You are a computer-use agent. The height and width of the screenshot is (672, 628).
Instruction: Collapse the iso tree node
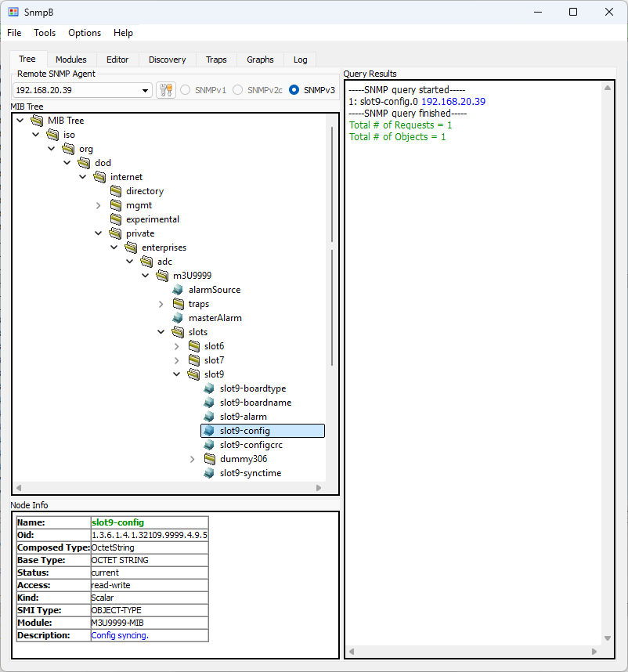(36, 135)
